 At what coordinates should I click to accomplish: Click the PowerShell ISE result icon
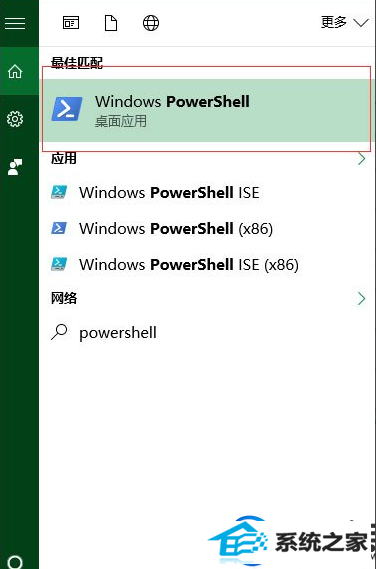pyautogui.click(x=59, y=192)
